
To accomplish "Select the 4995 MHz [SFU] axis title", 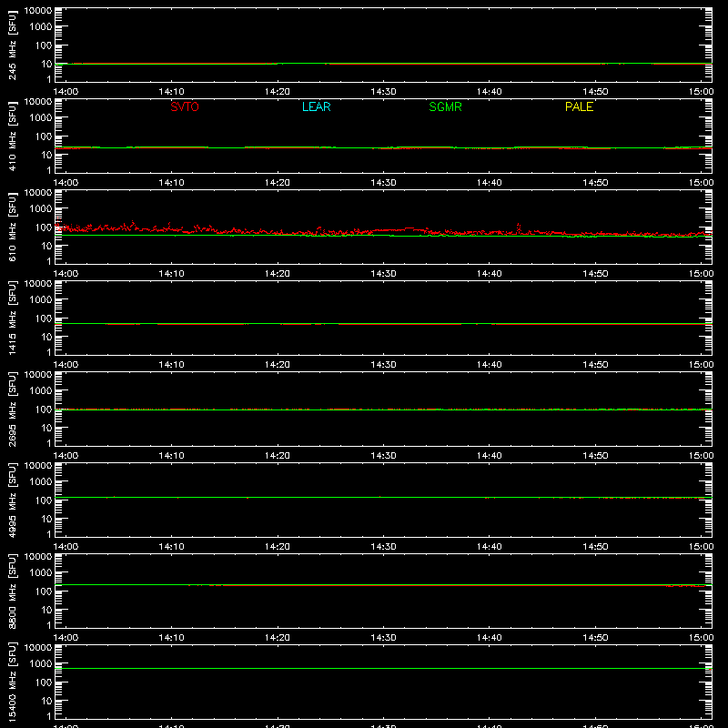I will coord(12,500).
